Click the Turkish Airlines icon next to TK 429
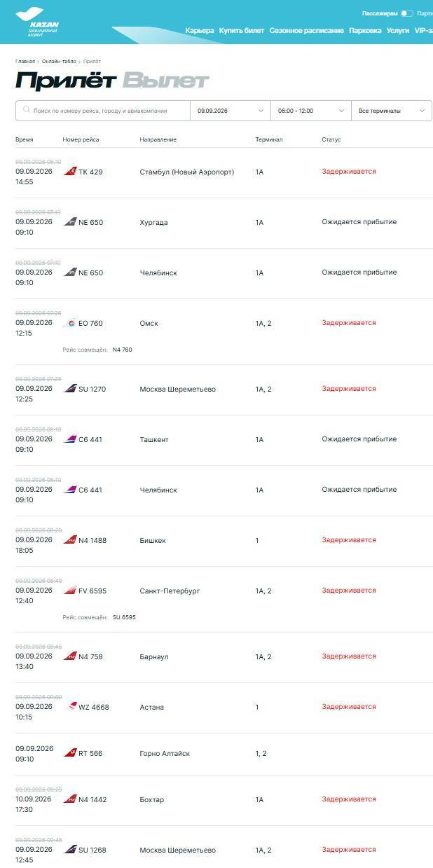 [x=69, y=172]
